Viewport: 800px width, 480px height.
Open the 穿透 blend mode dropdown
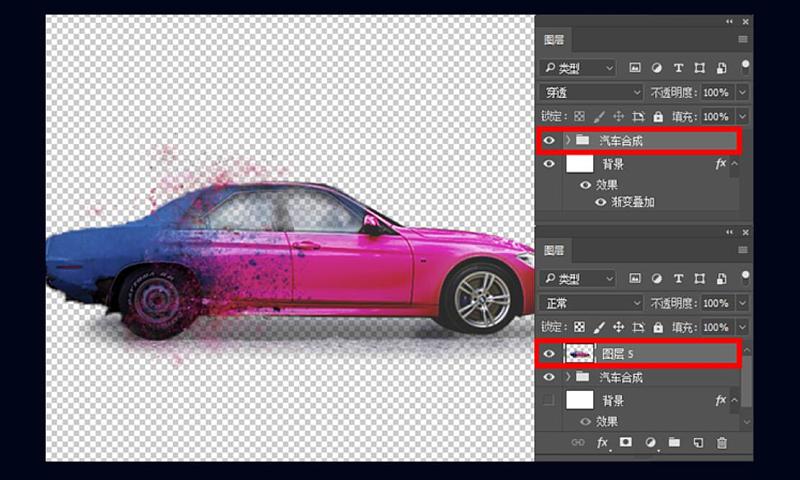coord(592,92)
